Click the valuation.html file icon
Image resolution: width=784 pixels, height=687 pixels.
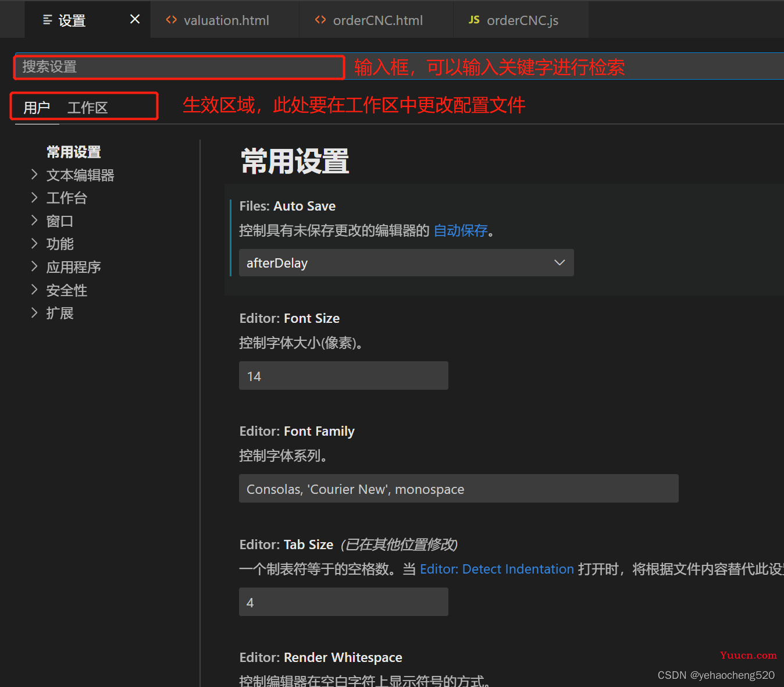tap(172, 20)
